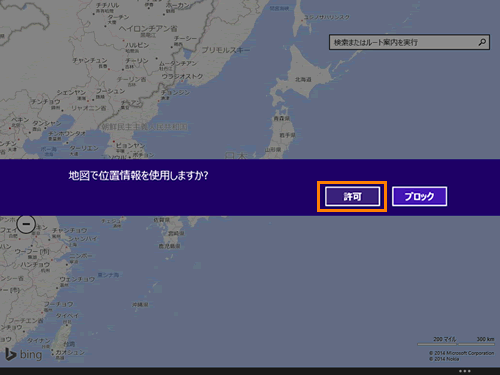The image size is (500, 375).
Task: Click the チャンチュン city label
Action: (90, 60)
